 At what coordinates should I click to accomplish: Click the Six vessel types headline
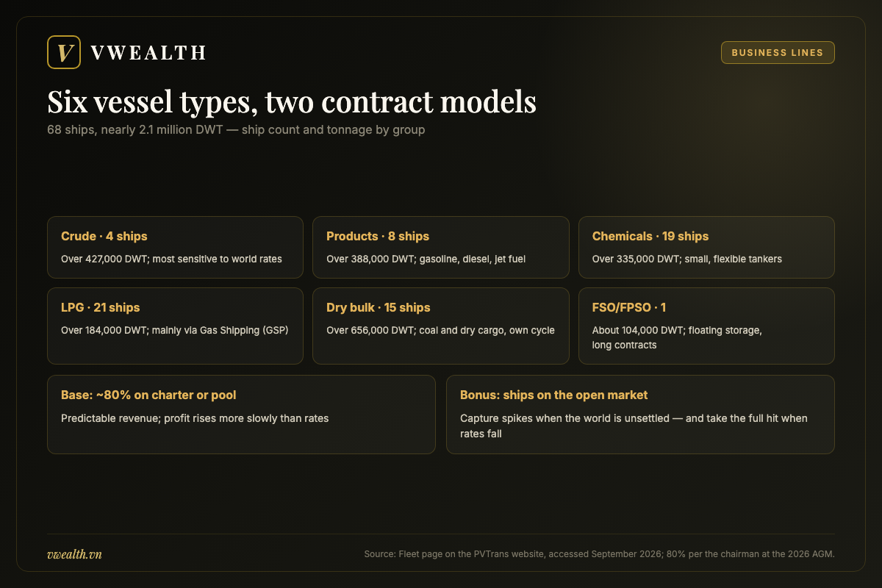click(x=292, y=102)
